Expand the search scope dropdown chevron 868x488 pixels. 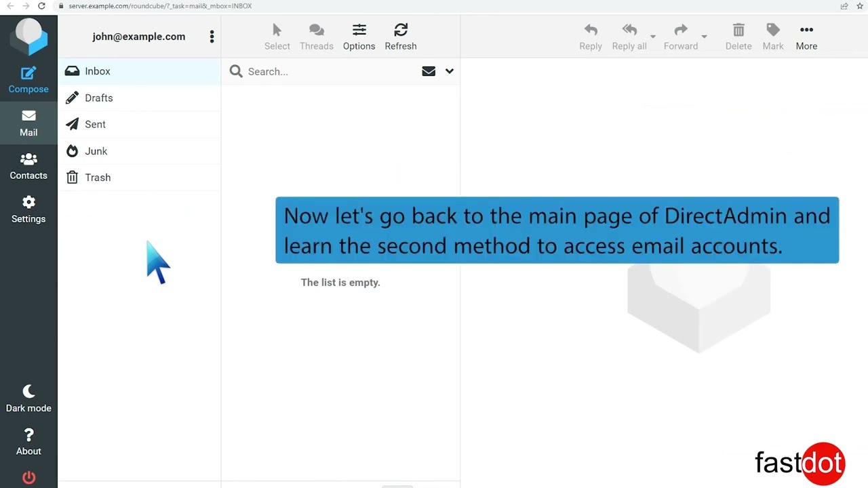tap(449, 71)
